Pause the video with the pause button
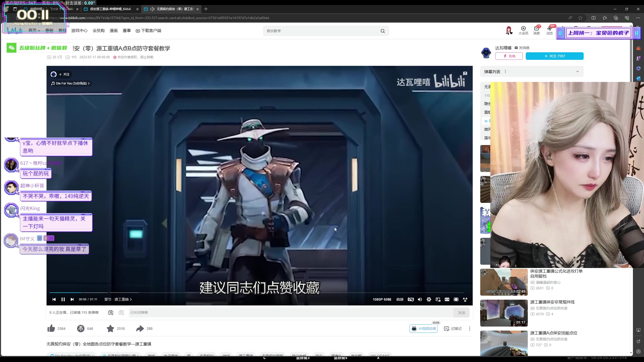 [x=63, y=299]
